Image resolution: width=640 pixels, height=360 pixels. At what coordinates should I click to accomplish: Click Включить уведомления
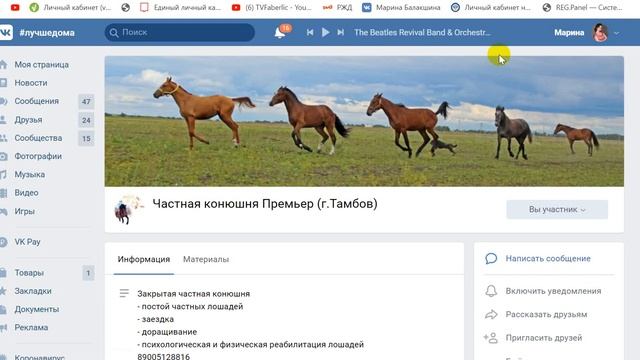[x=553, y=291]
